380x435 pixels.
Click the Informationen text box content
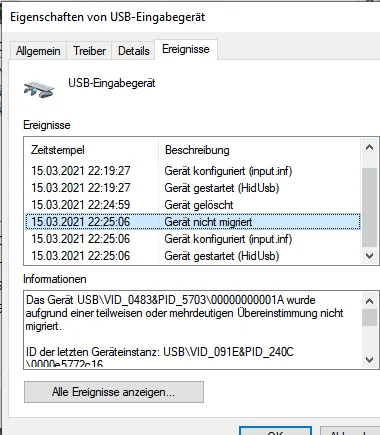(x=193, y=330)
